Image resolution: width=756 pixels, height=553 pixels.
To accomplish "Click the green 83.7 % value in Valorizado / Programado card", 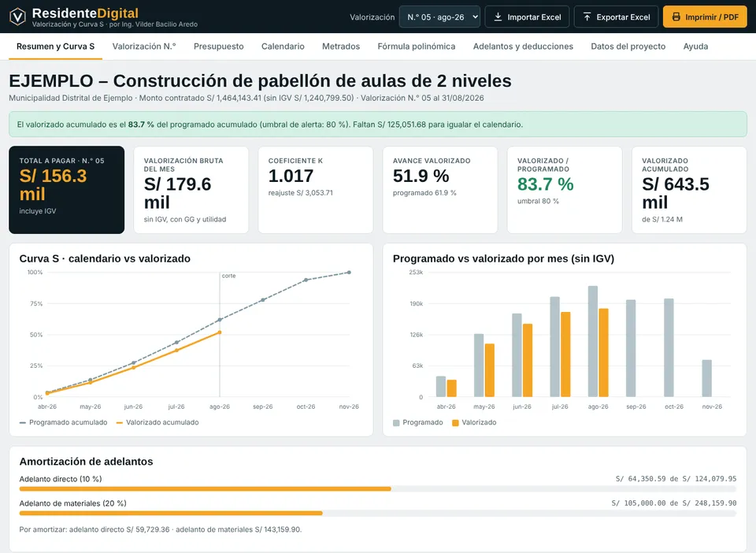I will [545, 184].
